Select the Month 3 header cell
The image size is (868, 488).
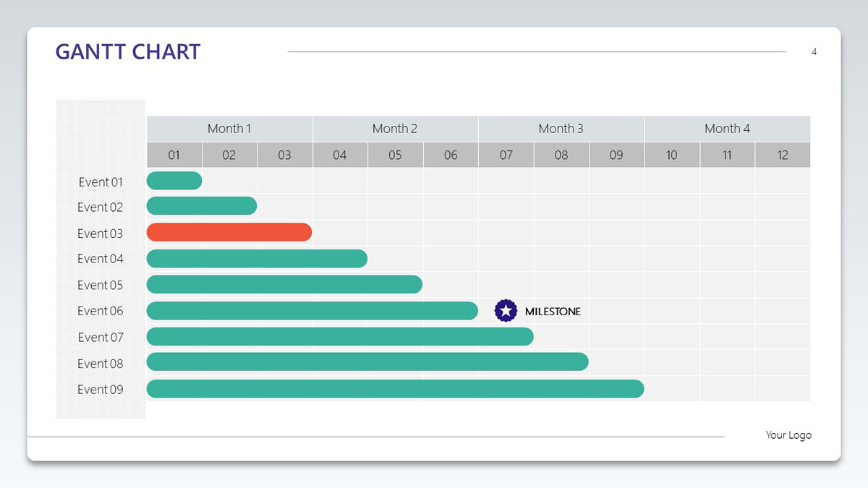click(x=561, y=129)
